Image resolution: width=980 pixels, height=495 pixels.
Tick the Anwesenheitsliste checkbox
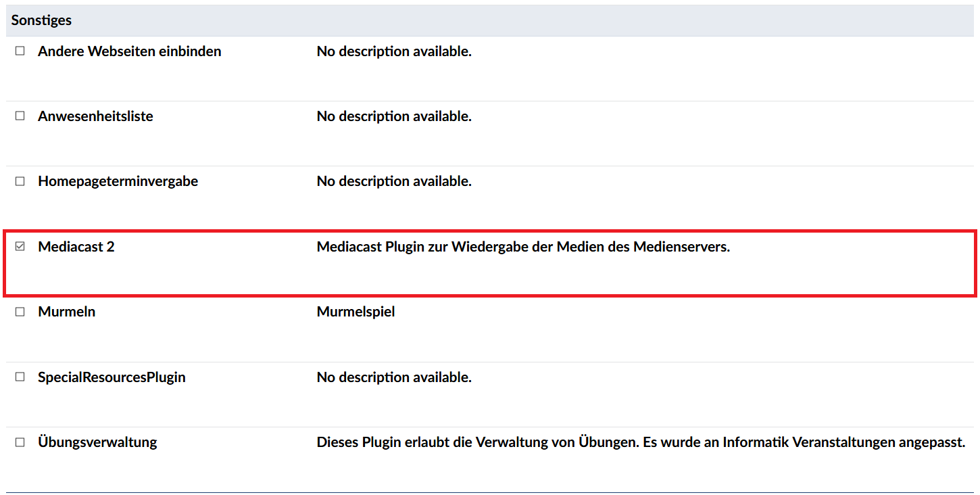20,116
